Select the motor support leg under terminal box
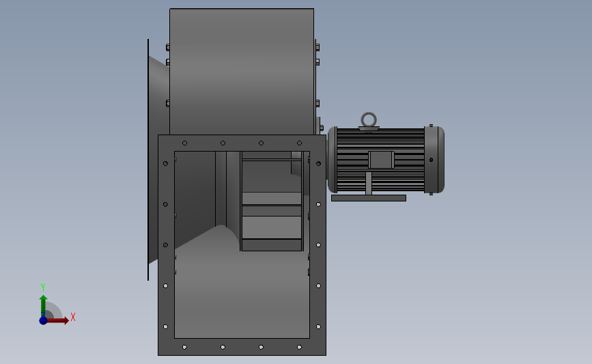 (369, 184)
